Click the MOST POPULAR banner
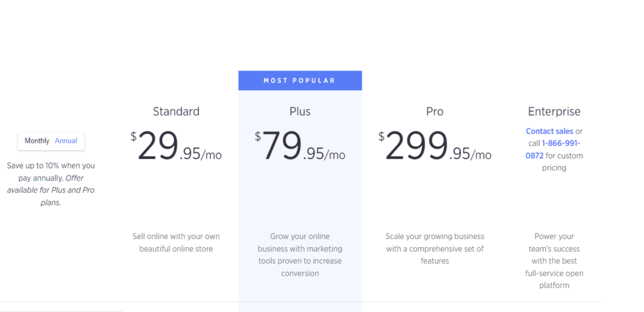 tap(300, 81)
